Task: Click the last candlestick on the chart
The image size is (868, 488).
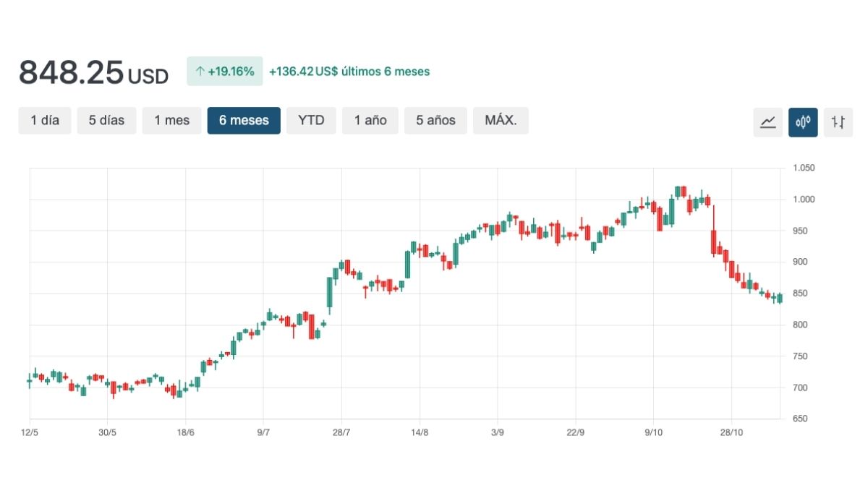Action: tap(780, 298)
